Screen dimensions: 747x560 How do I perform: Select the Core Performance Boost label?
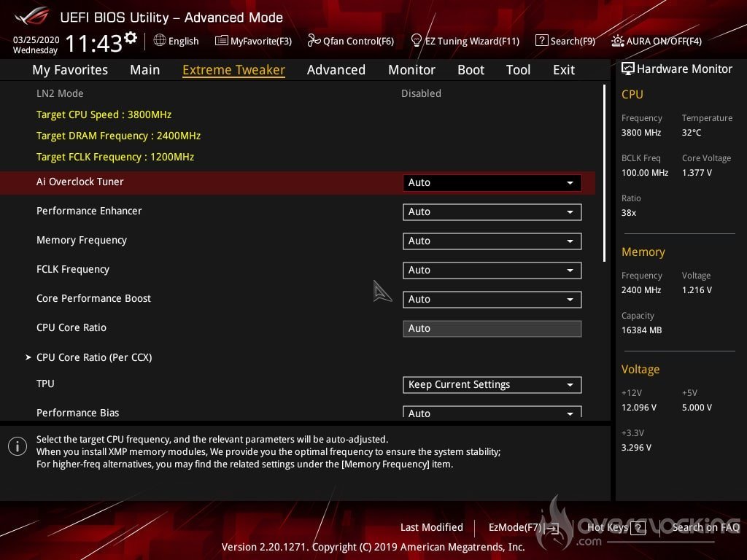click(x=94, y=298)
